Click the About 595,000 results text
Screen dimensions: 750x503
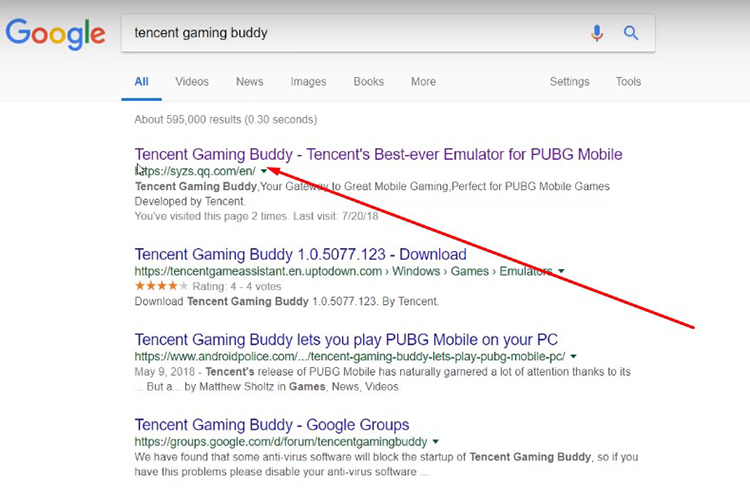pos(225,120)
